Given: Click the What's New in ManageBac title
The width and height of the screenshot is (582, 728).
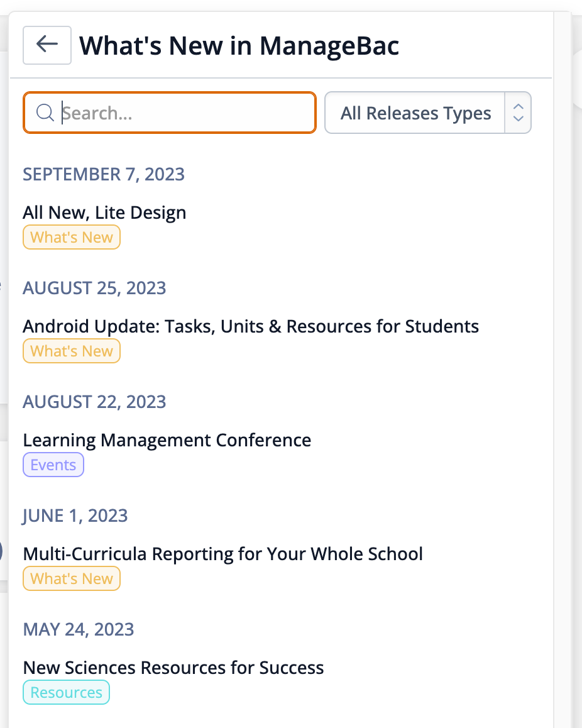Looking at the screenshot, I should click(239, 45).
